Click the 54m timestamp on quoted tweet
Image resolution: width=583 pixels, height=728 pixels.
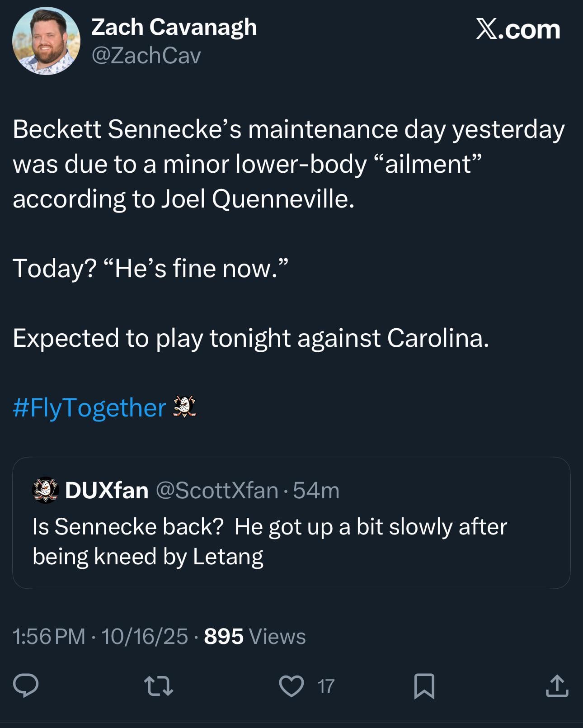click(316, 490)
